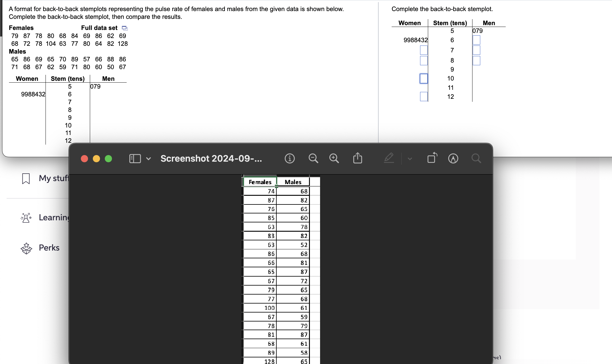612x364 pixels.
Task: Click the Preview search icon
Action: (x=476, y=158)
